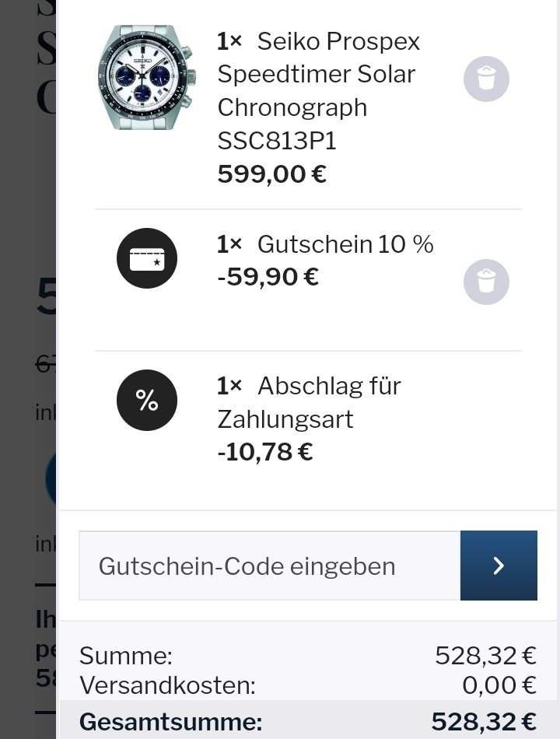Screen dimensions: 560x739
Task: Click the Versandkosten label
Action: [x=167, y=685]
